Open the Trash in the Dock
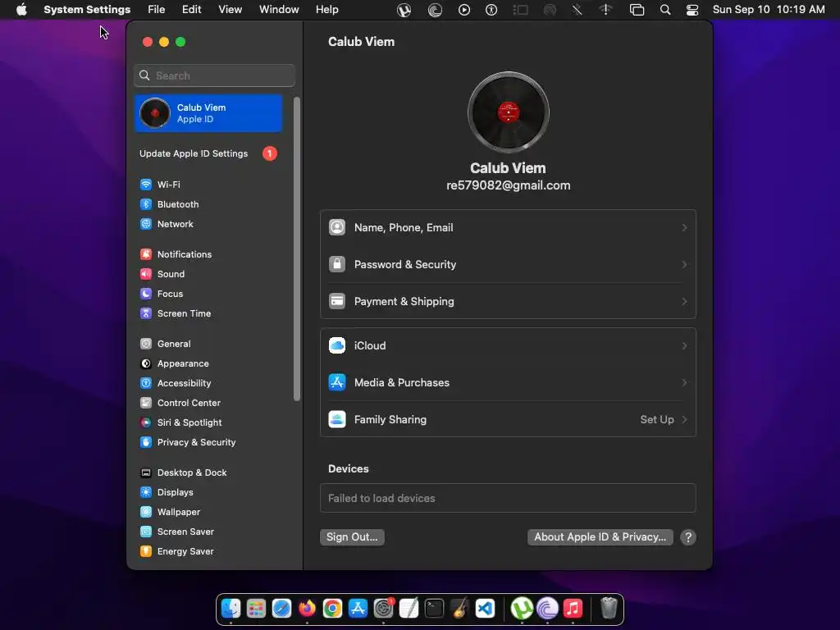 click(609, 609)
